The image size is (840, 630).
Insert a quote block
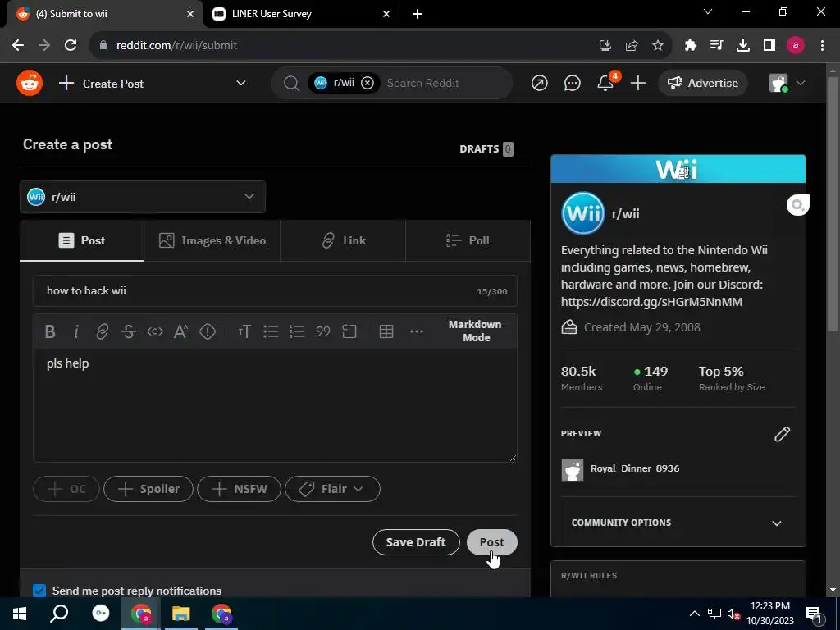tap(323, 331)
